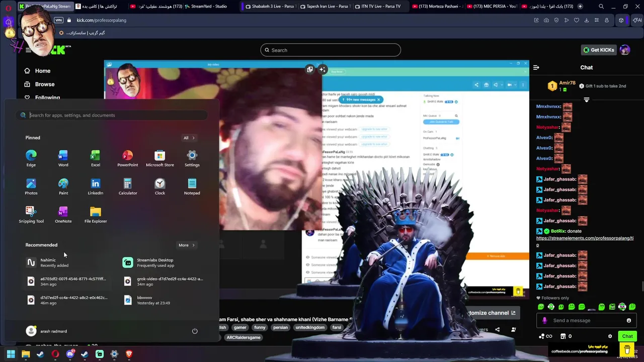Open the Edge app in Pinned
This screenshot has height=362, width=644.
(x=31, y=158)
